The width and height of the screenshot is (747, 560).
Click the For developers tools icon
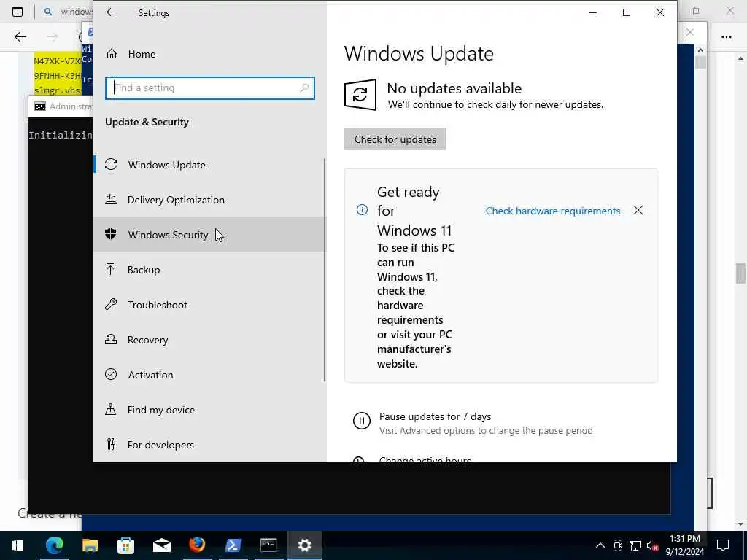click(111, 444)
